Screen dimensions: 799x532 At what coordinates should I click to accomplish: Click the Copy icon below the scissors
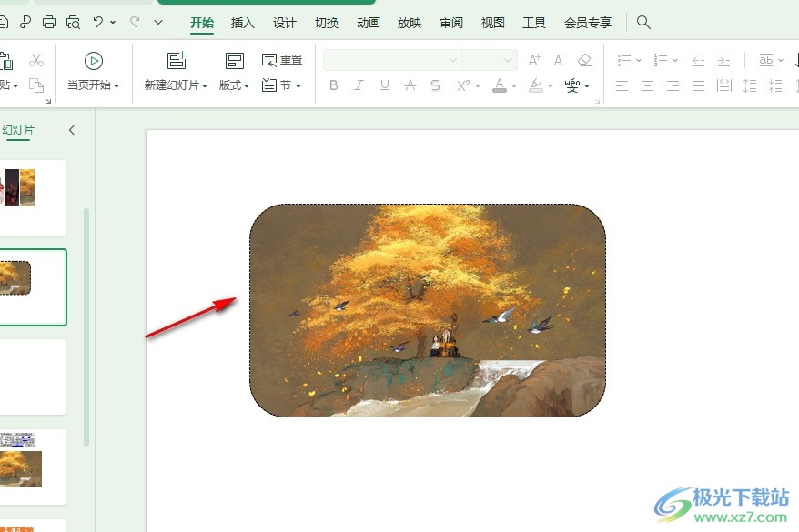pyautogui.click(x=36, y=85)
